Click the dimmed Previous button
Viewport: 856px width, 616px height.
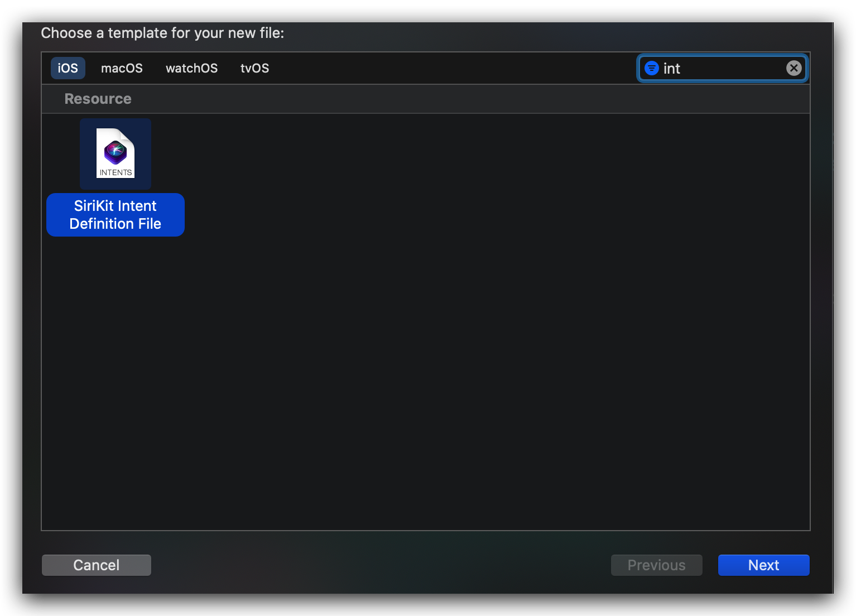pyautogui.click(x=656, y=565)
